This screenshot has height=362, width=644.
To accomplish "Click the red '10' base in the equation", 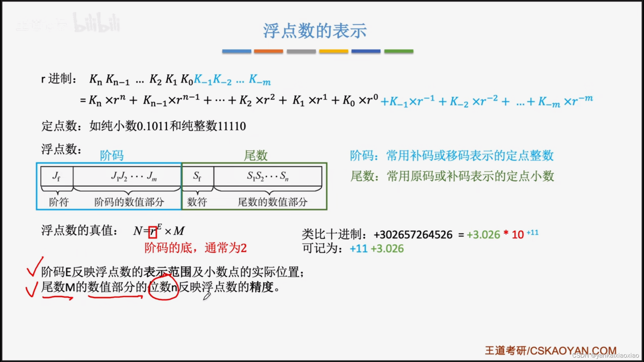I will tap(518, 235).
